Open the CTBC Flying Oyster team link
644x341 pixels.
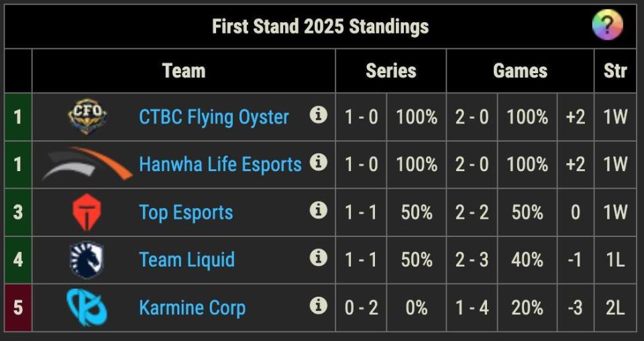click(213, 117)
